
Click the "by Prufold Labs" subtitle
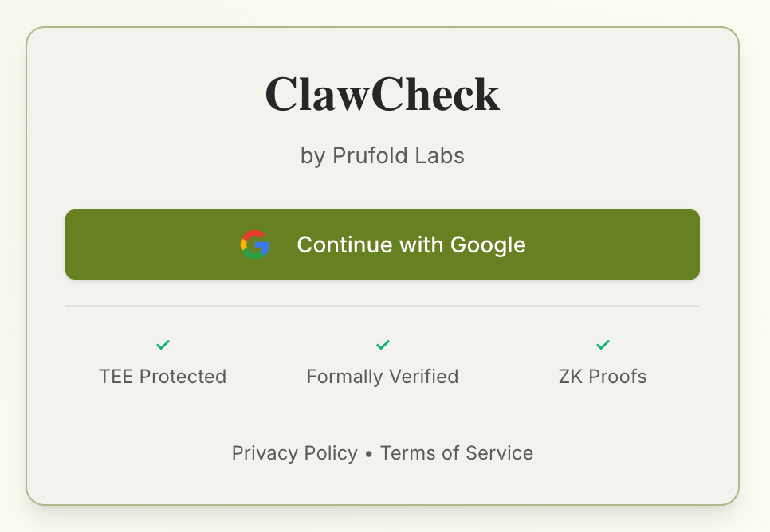point(383,155)
